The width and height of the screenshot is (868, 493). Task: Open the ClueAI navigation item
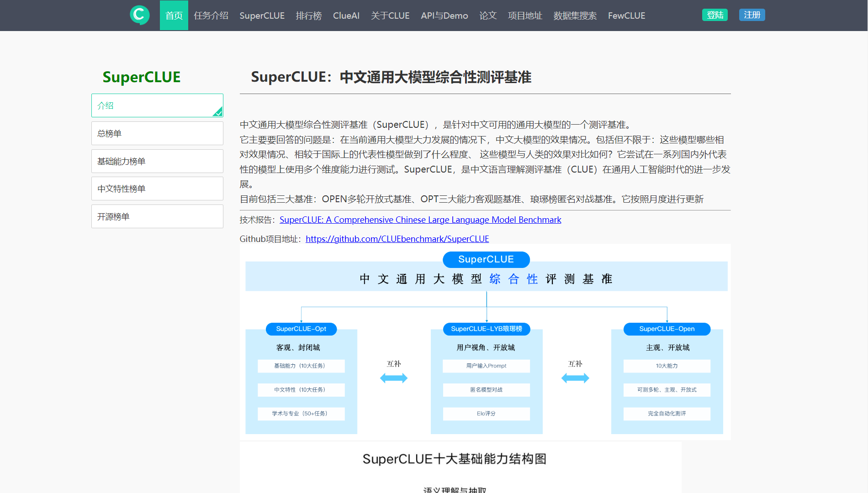point(346,16)
